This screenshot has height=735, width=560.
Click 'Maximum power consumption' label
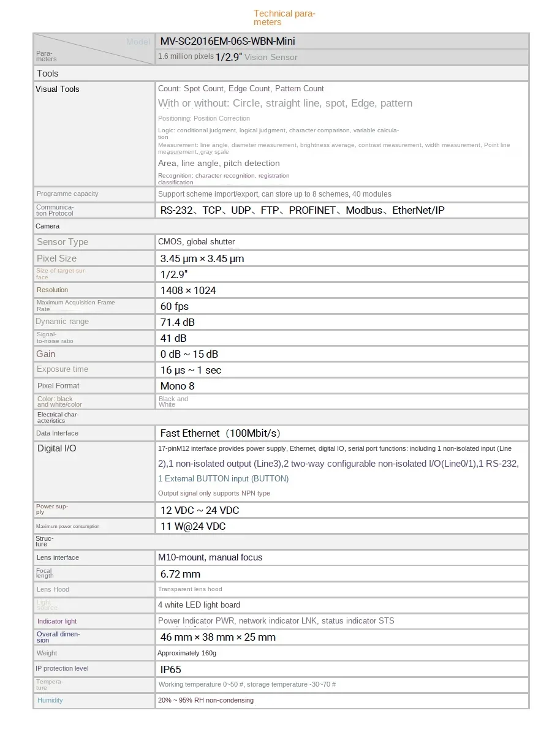click(67, 527)
